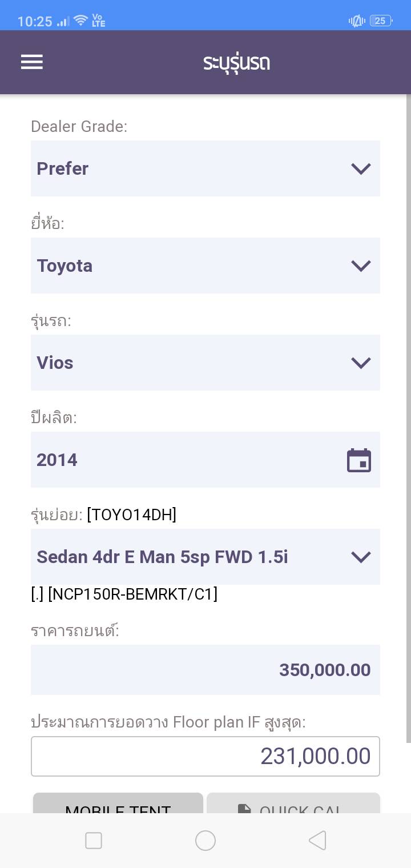
Task: Click the 231,000.00 Floor plan field
Action: point(205,756)
